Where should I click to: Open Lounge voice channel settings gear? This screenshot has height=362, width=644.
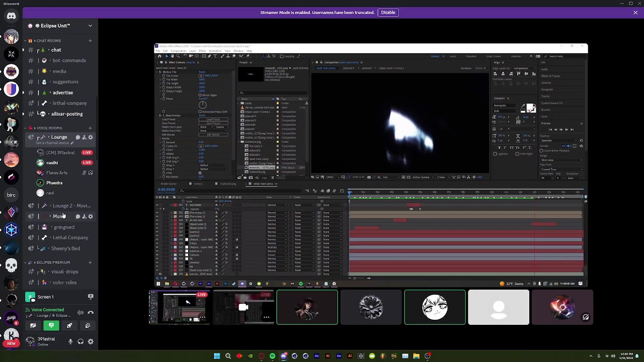tap(91, 137)
